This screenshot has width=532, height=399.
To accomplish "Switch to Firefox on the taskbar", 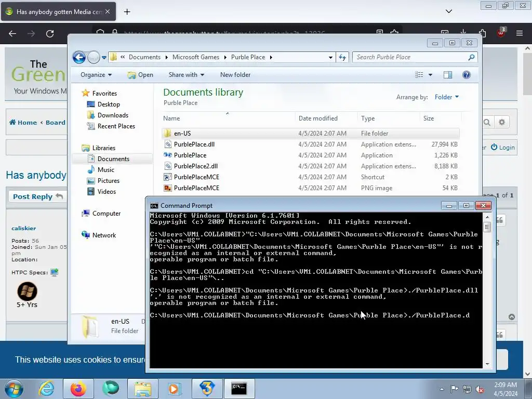I will click(78, 389).
